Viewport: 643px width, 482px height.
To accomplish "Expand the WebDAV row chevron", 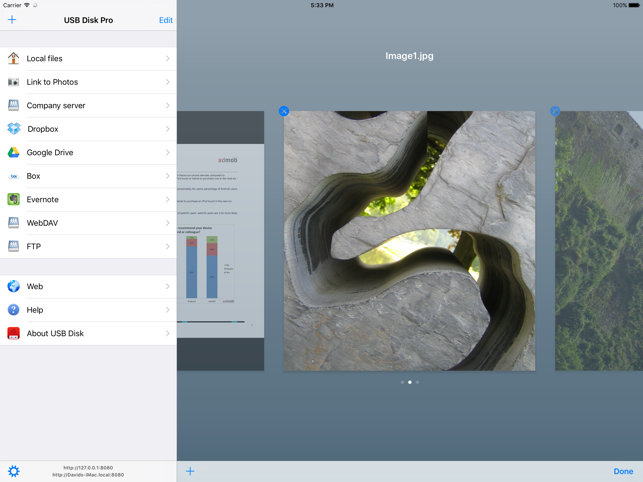I will (167, 223).
